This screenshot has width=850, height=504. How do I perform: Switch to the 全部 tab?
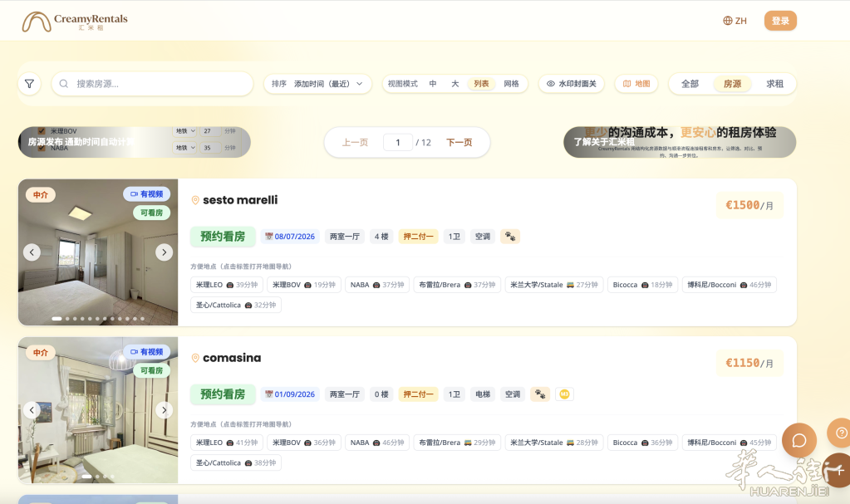690,84
